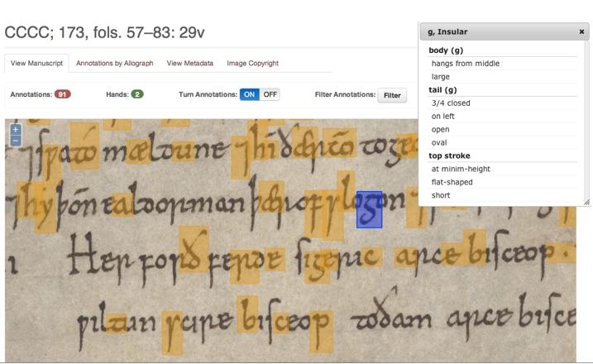Click the 'body (g)' heading
This screenshot has width=593, height=364.
446,50
